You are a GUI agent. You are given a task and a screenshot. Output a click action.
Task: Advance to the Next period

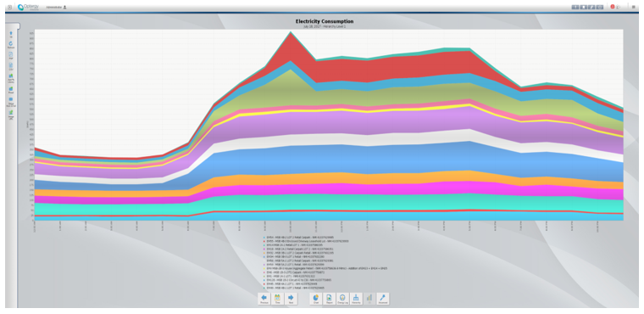pyautogui.click(x=291, y=299)
